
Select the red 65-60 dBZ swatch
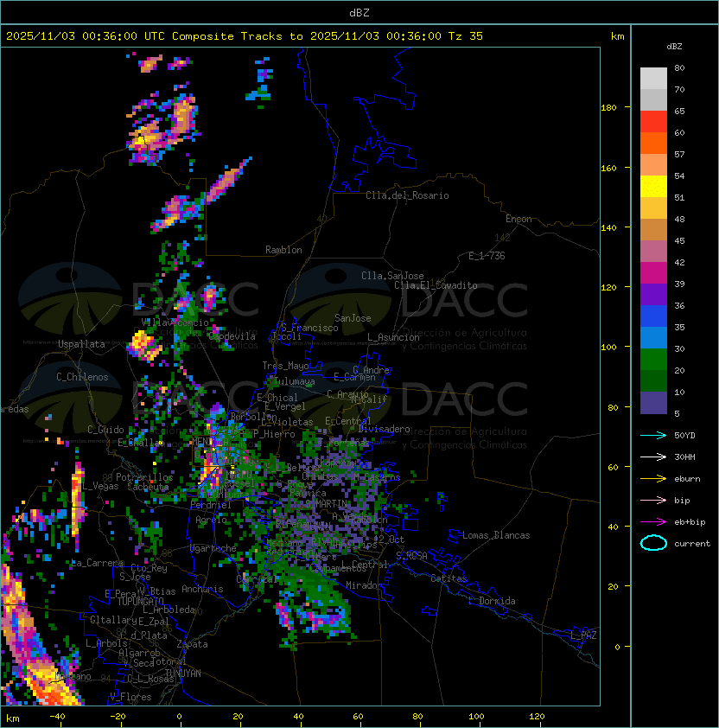653,122
